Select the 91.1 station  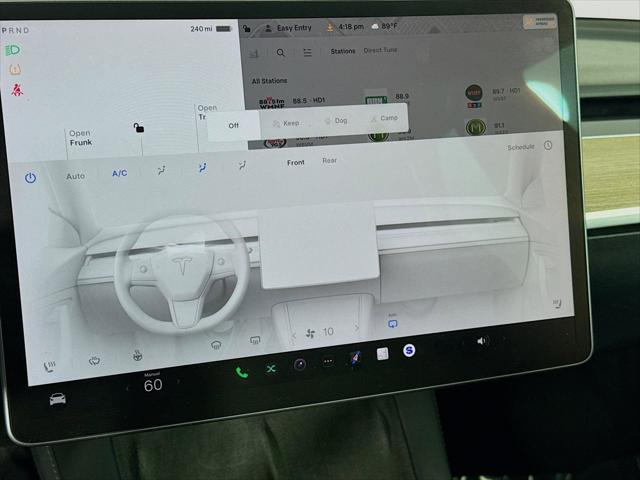(487, 127)
